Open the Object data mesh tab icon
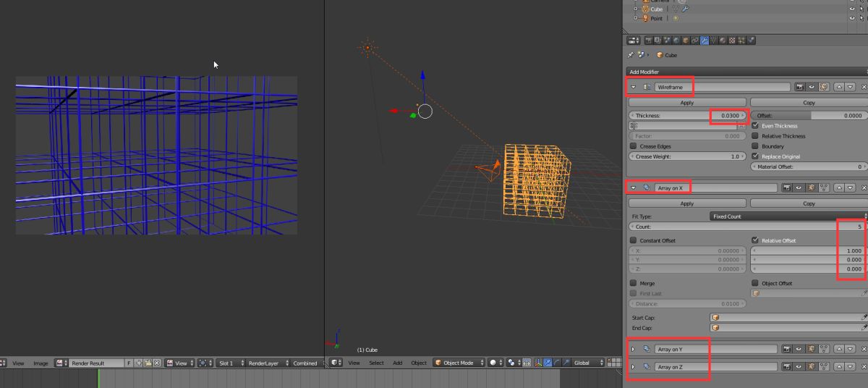The width and height of the screenshot is (868, 388). click(x=713, y=41)
